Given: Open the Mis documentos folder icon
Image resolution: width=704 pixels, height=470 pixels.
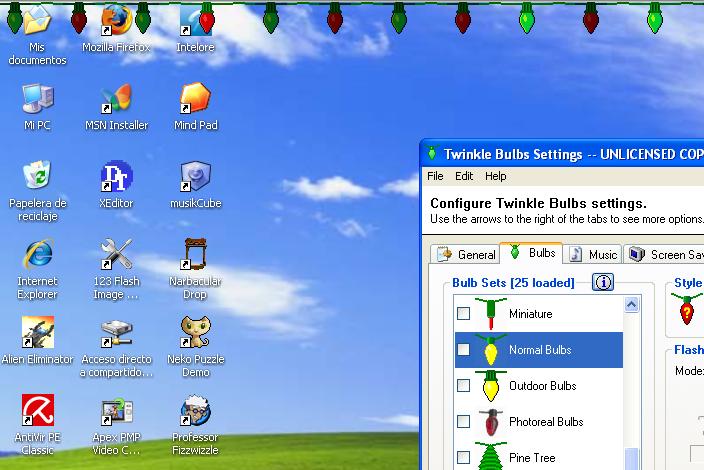Looking at the screenshot, I should (37, 20).
